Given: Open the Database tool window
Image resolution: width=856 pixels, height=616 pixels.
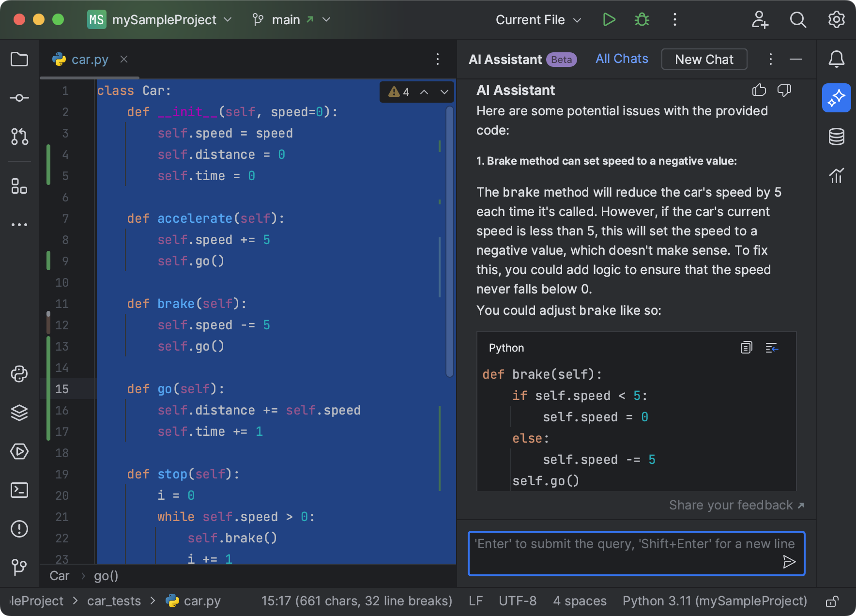Looking at the screenshot, I should click(836, 136).
